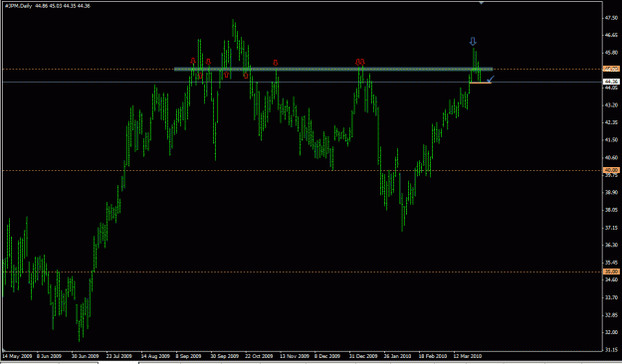Click the 43.20 price scale value
This screenshot has height=364, width=622.
pos(611,105)
